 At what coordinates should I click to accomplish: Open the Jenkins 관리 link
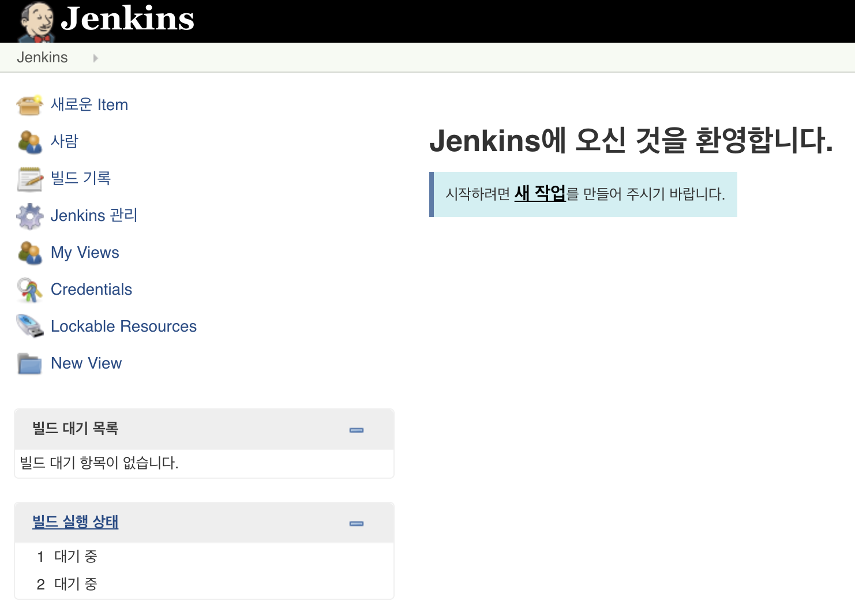pyautogui.click(x=94, y=216)
